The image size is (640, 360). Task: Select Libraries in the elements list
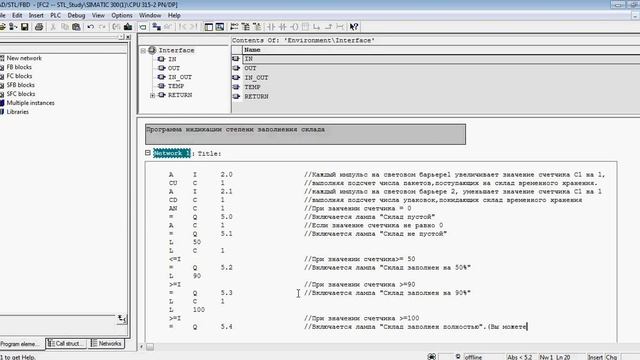pyautogui.click(x=18, y=112)
